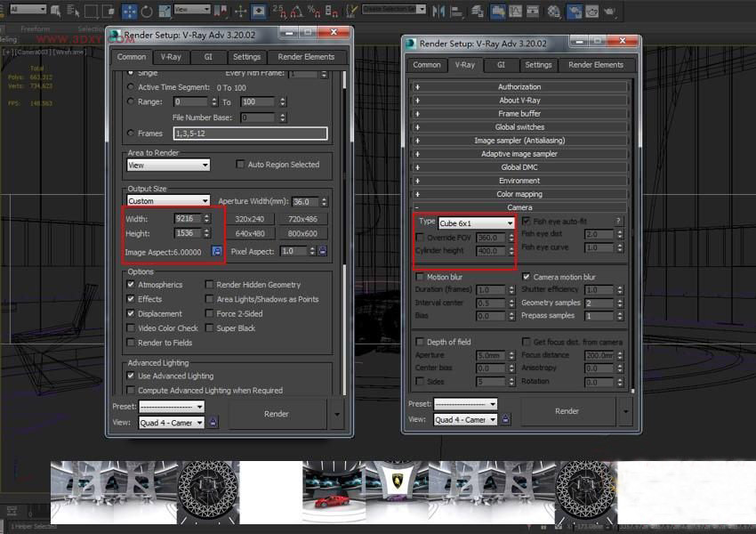
Task: Enable the Select and Manipulate tool
Action: (240, 11)
